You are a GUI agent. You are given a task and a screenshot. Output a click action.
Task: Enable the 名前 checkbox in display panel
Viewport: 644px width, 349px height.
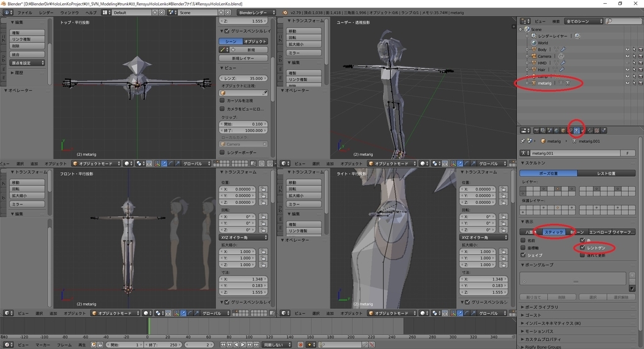523,240
